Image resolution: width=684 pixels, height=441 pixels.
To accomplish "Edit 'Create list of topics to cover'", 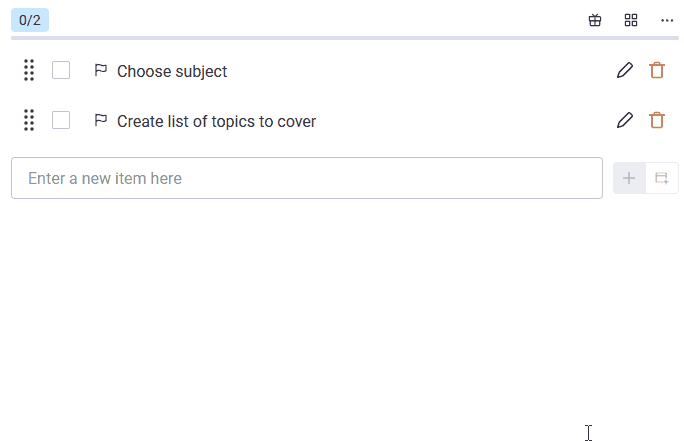I will 625,120.
